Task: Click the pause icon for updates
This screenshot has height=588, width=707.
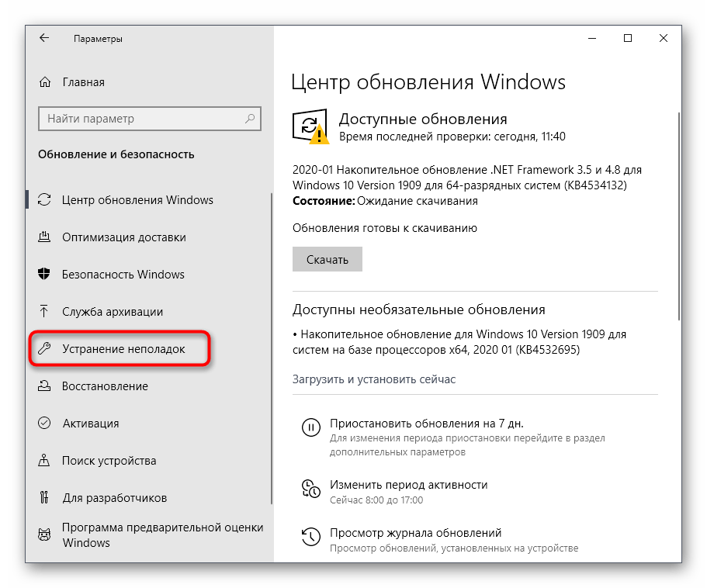Action: pos(310,427)
